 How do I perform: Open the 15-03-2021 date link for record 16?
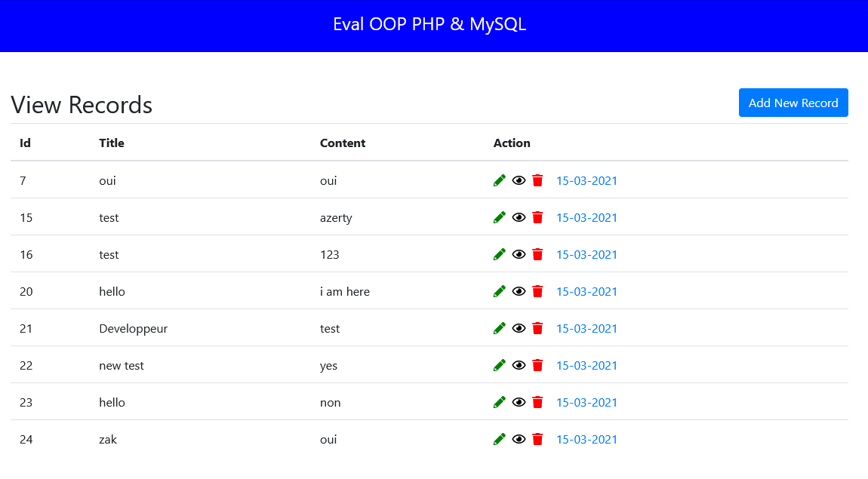586,254
